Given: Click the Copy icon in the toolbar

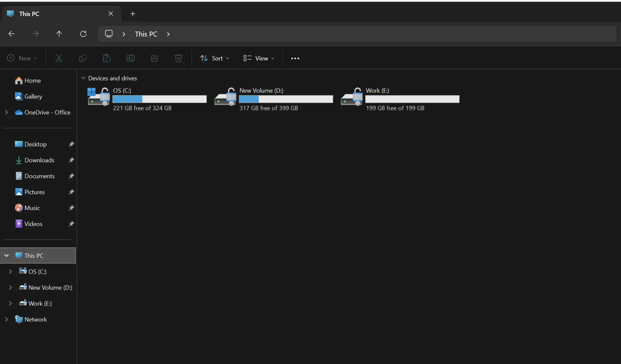Looking at the screenshot, I should point(83,58).
